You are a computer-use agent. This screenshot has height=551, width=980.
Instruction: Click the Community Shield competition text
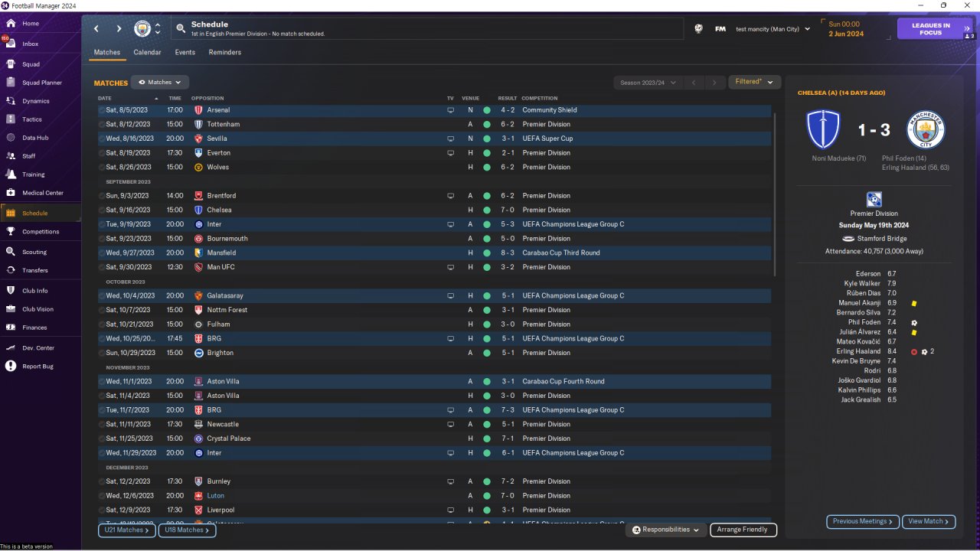tap(550, 110)
